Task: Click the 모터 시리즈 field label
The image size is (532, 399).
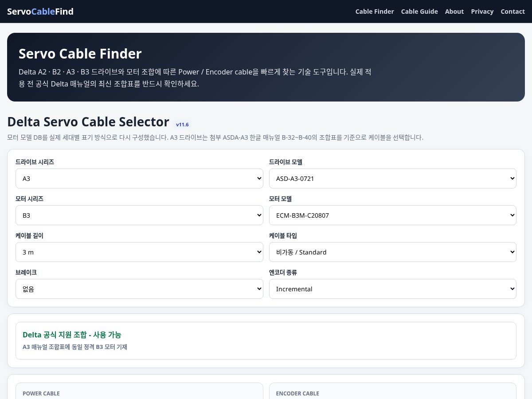Action: click(x=29, y=199)
